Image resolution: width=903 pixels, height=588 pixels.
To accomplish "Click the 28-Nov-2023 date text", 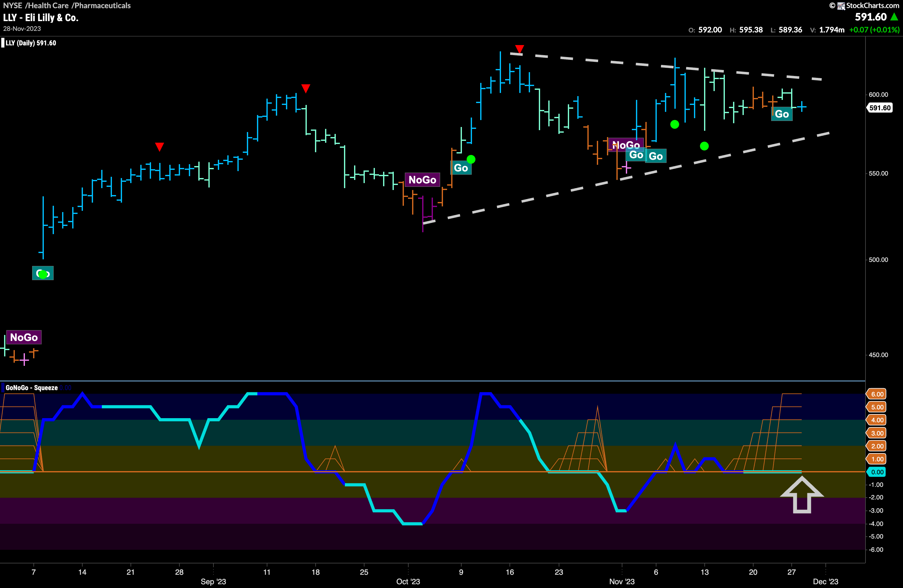I will [22, 28].
